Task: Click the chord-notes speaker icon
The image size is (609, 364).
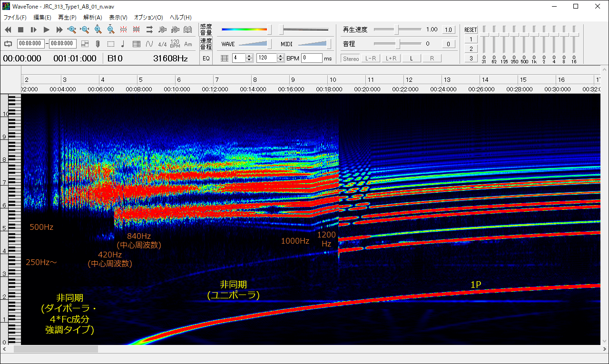Action: tap(175, 30)
